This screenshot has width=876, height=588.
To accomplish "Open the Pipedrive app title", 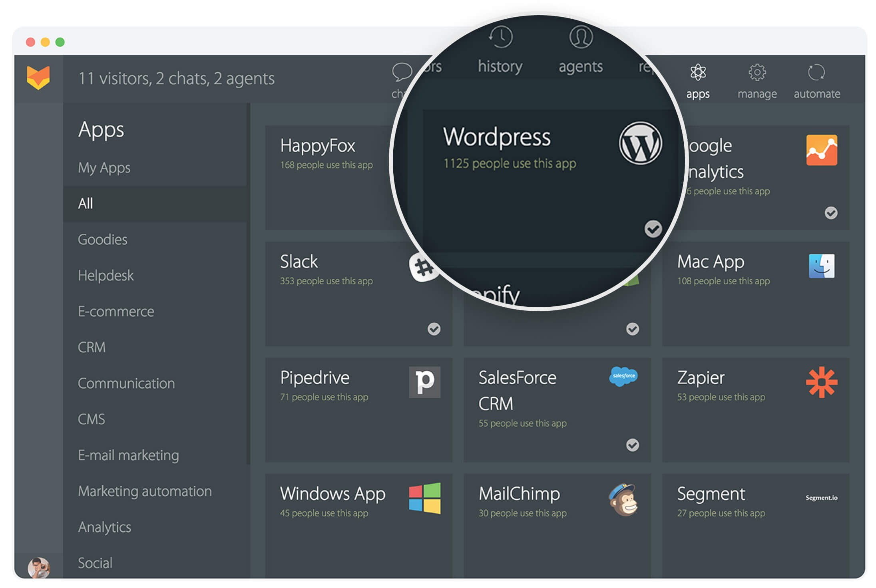I will point(315,378).
